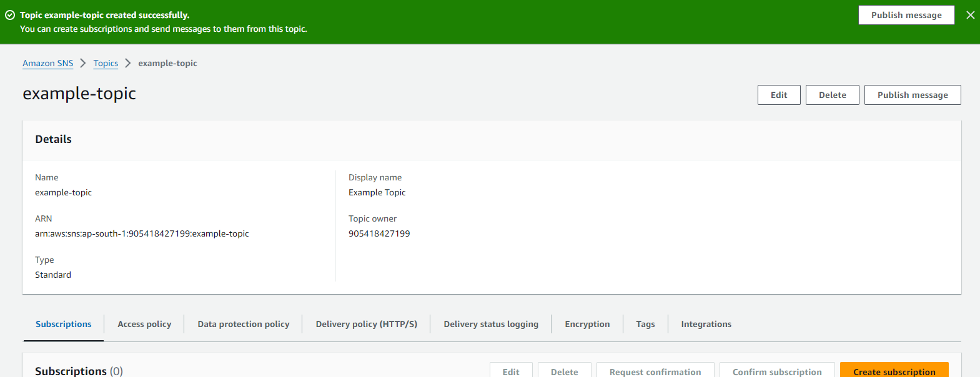The width and height of the screenshot is (980, 377).
Task: Click the orange Create subscription button
Action: pos(894,371)
